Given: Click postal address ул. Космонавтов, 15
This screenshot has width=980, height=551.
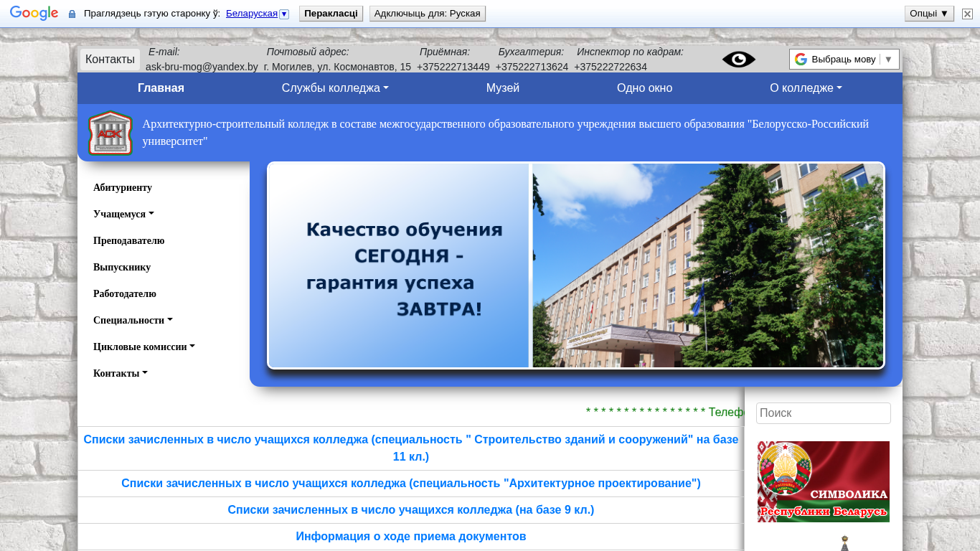Looking at the screenshot, I should point(337,67).
